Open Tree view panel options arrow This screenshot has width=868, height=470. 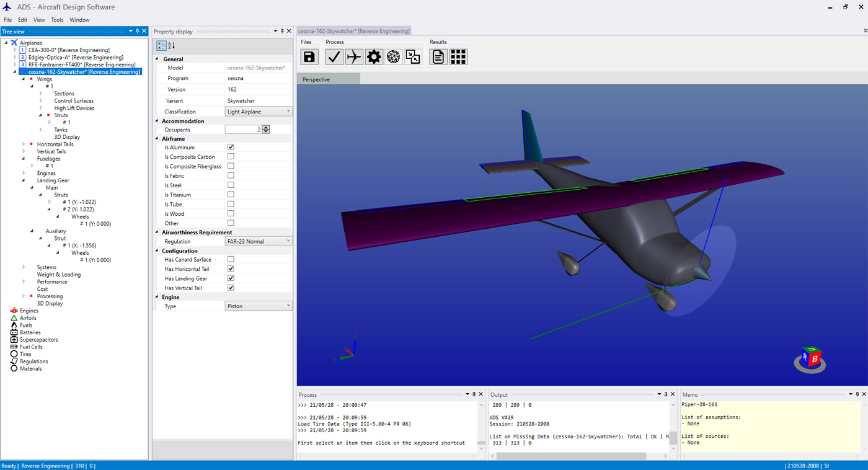click(130, 31)
